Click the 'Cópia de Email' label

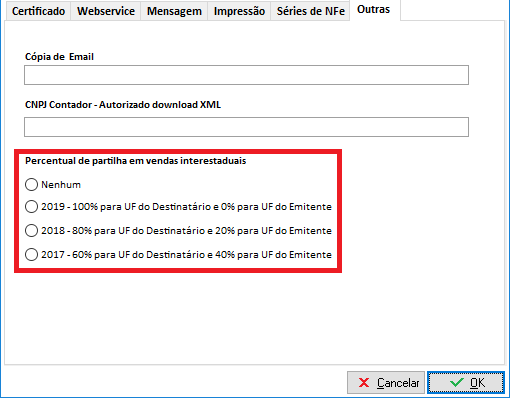coord(59,57)
